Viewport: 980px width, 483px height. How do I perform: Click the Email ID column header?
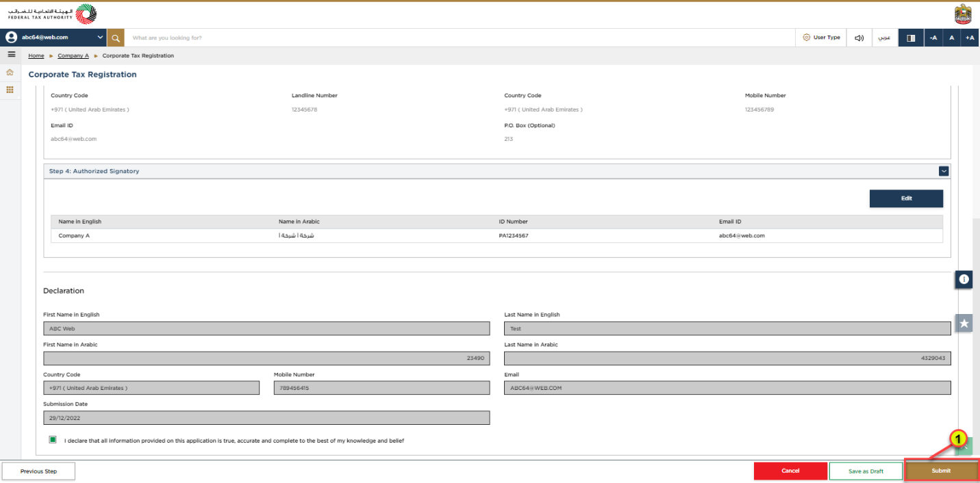tap(730, 222)
